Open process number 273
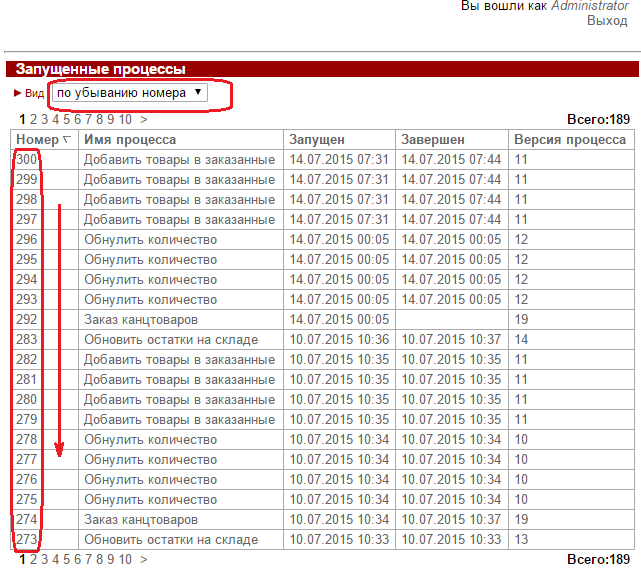The width and height of the screenshot is (641, 576). 27,540
